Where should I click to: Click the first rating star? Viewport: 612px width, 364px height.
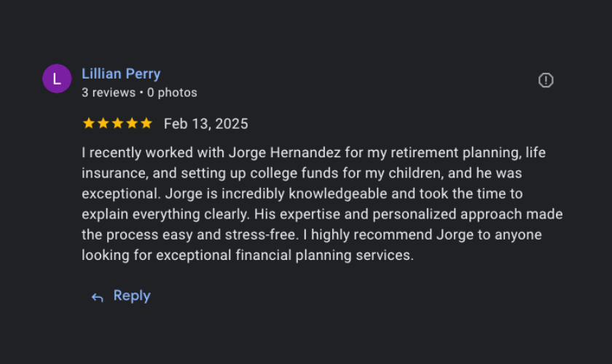pyautogui.click(x=89, y=123)
